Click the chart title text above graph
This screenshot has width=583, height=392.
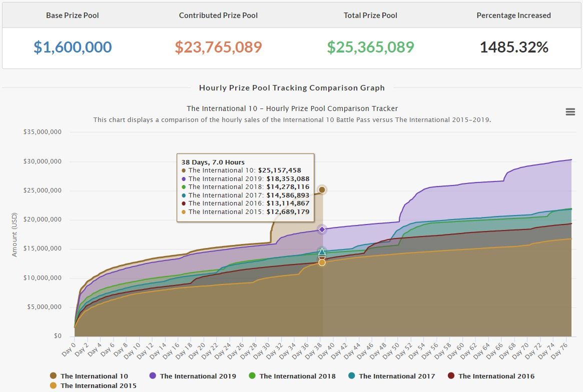tap(292, 108)
